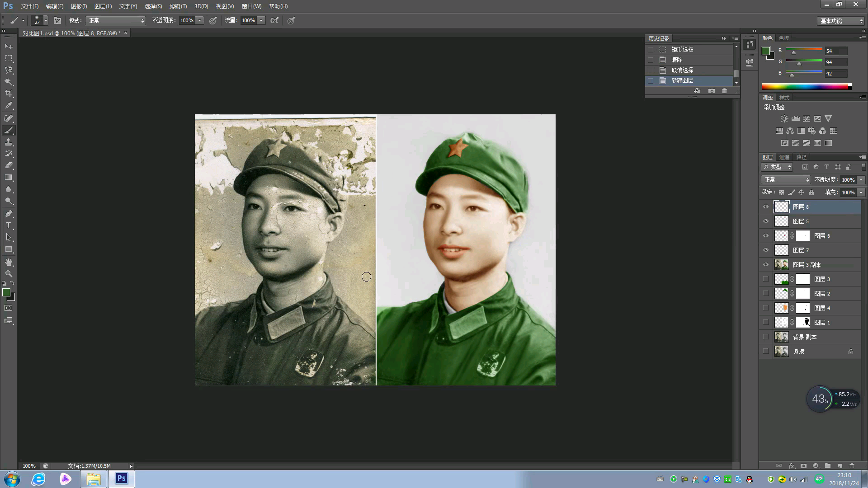Open layer blend mode 正常 dropdown

click(786, 180)
